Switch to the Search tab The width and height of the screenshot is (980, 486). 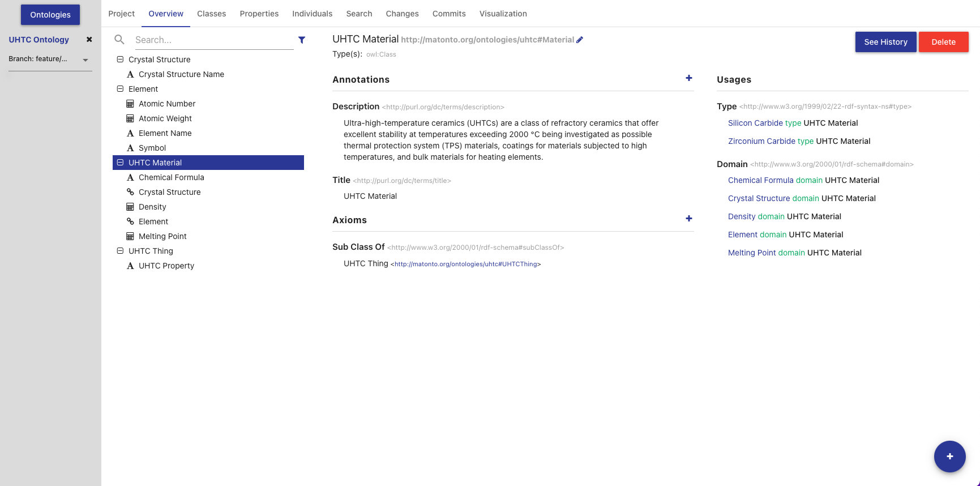click(360, 14)
